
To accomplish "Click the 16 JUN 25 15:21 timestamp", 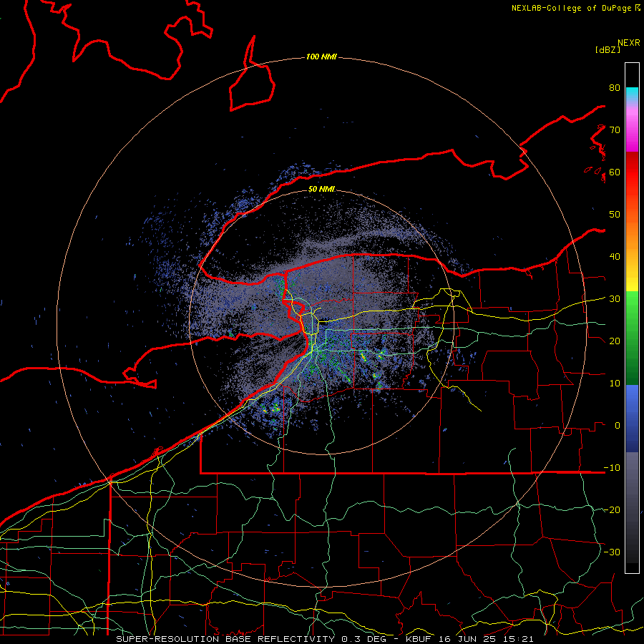I will [x=487, y=639].
